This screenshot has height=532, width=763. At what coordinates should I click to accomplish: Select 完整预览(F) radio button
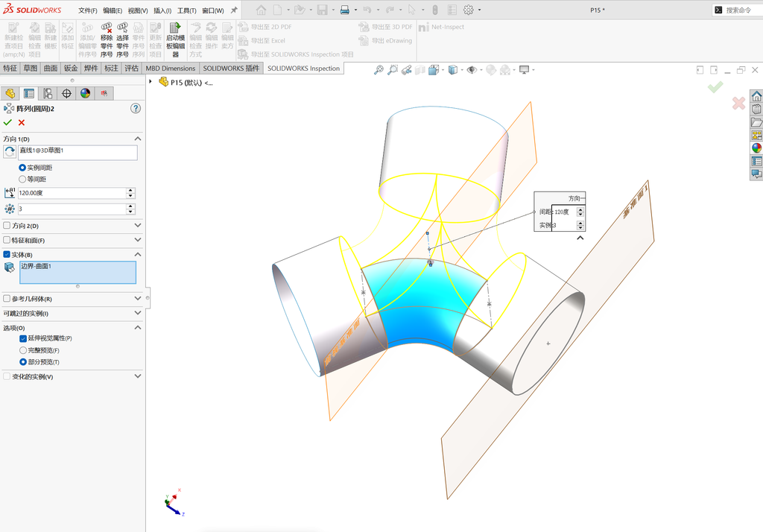(x=23, y=350)
